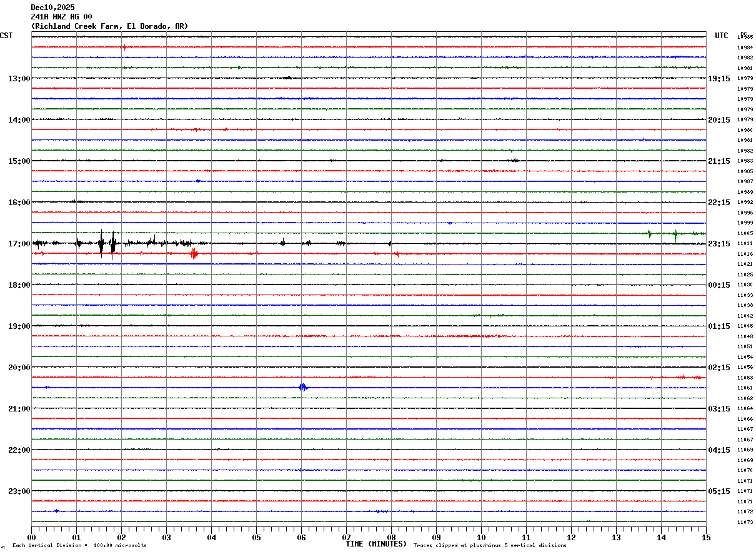Click the TIME (MINUTES) axis title
756x554 pixels.
376,544
